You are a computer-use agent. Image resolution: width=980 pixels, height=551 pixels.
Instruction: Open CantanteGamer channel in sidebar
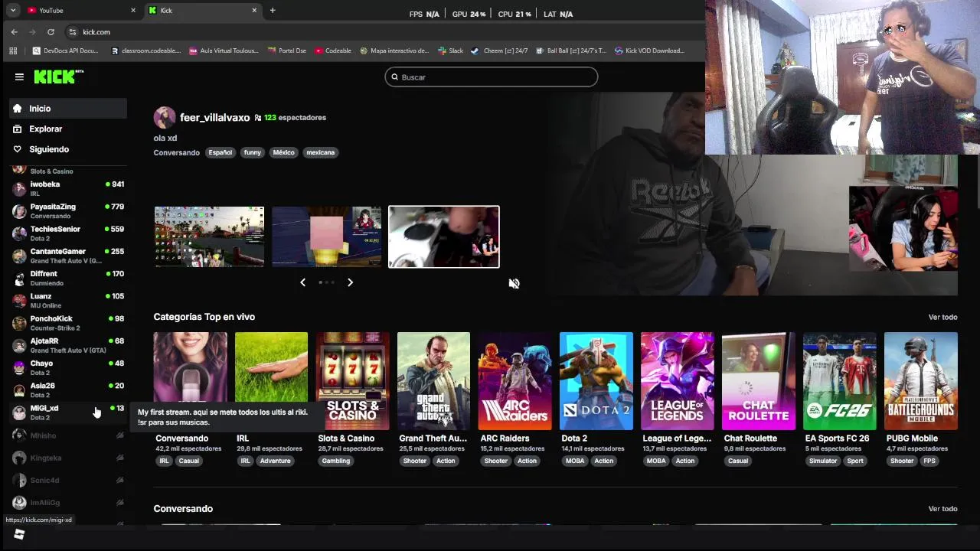(x=67, y=256)
